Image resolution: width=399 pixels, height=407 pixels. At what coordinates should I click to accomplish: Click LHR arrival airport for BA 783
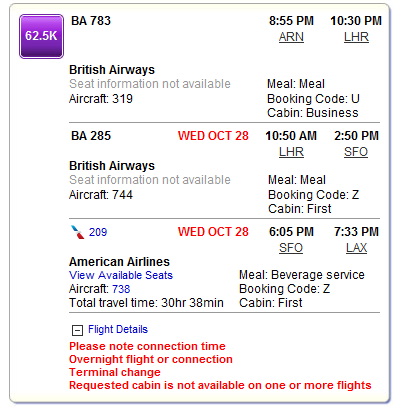pyautogui.click(x=356, y=37)
